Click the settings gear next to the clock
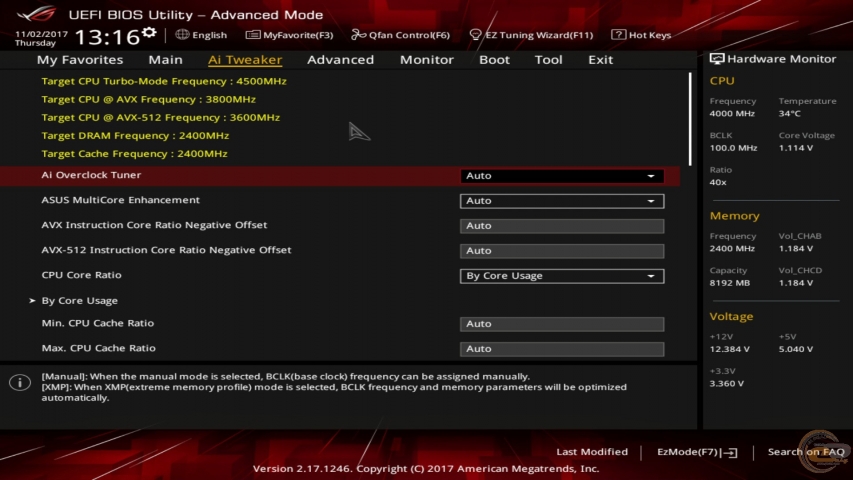The height and width of the screenshot is (480, 853). 149,33
